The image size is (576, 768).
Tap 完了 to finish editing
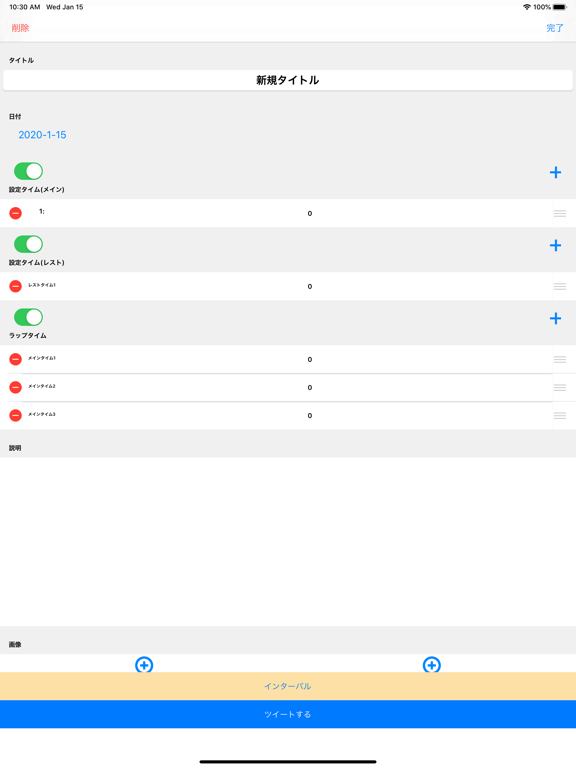555,28
